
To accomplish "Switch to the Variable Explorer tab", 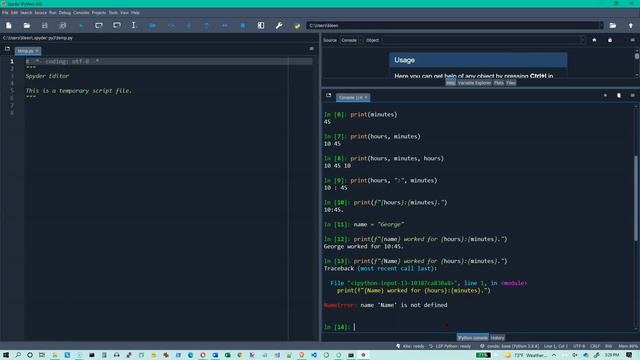I will click(474, 83).
